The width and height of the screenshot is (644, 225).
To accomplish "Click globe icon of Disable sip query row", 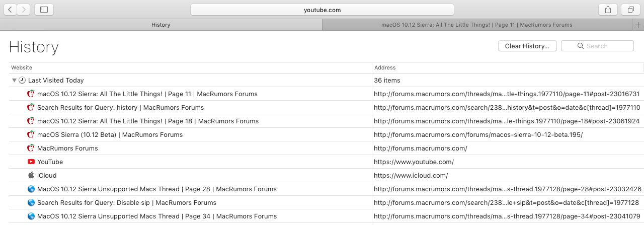I will 31,202.
